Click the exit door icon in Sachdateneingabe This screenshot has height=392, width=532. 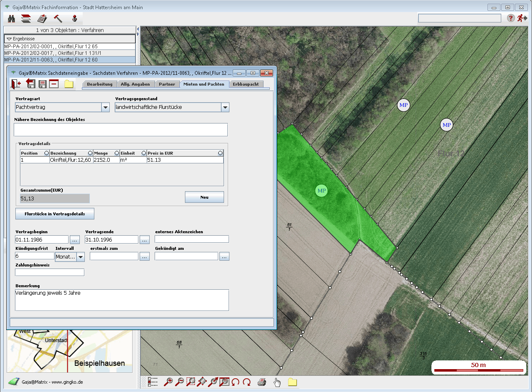pyautogui.click(x=16, y=84)
